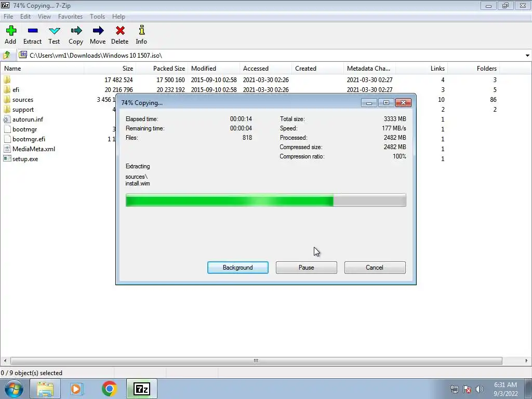The width and height of the screenshot is (532, 399).
Task: Sort by the Metadata Changed column header
Action: click(x=369, y=68)
